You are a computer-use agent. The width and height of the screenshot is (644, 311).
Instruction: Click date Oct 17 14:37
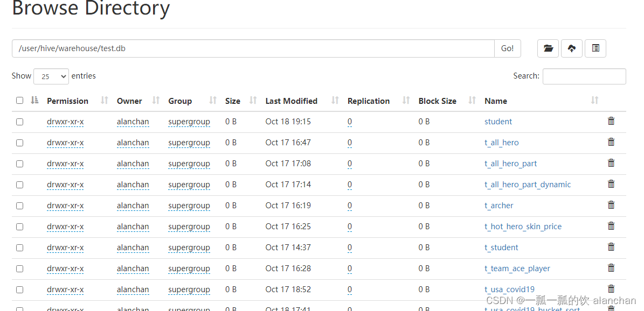[288, 248]
